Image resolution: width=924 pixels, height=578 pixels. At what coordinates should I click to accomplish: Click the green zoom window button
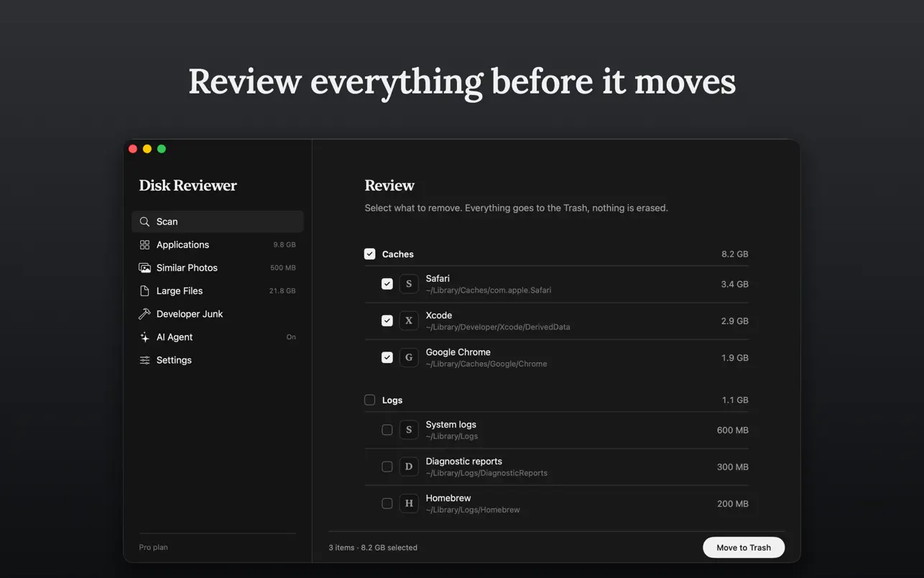click(x=162, y=149)
